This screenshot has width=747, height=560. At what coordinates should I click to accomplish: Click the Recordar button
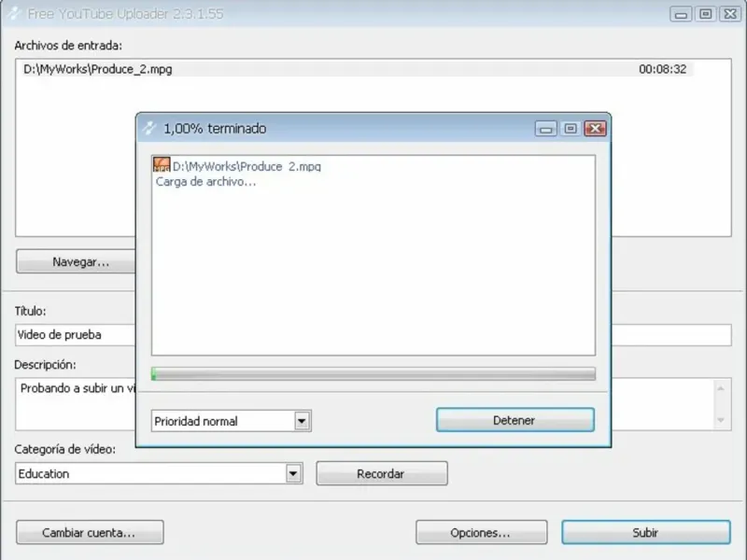382,473
